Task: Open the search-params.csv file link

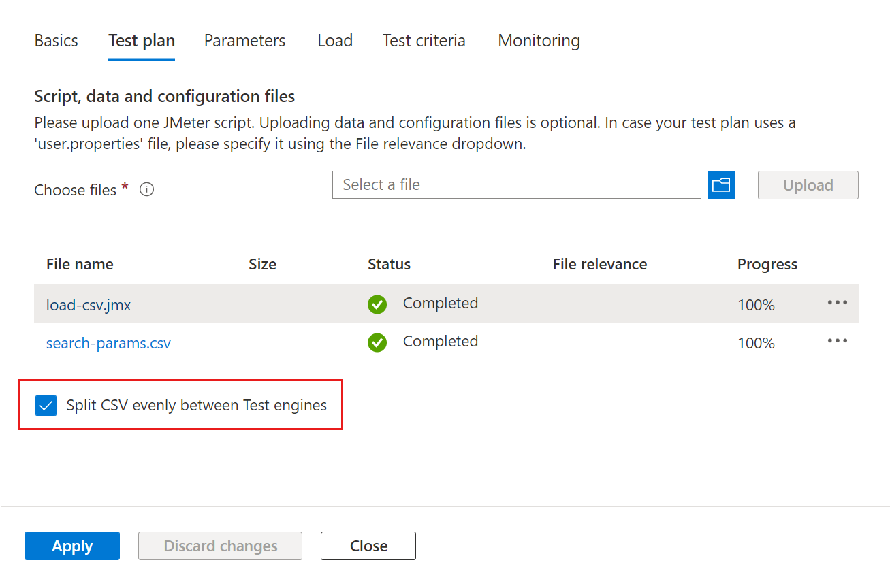Action: coord(108,344)
